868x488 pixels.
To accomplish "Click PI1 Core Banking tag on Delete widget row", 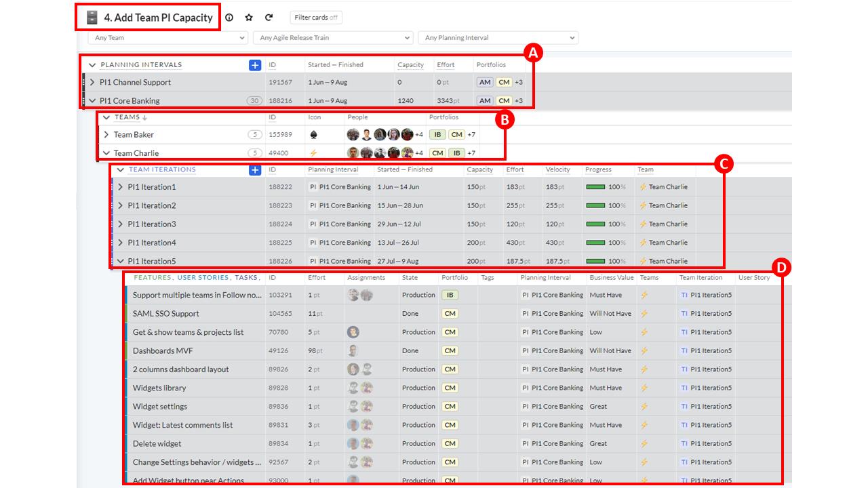I will pos(552,443).
